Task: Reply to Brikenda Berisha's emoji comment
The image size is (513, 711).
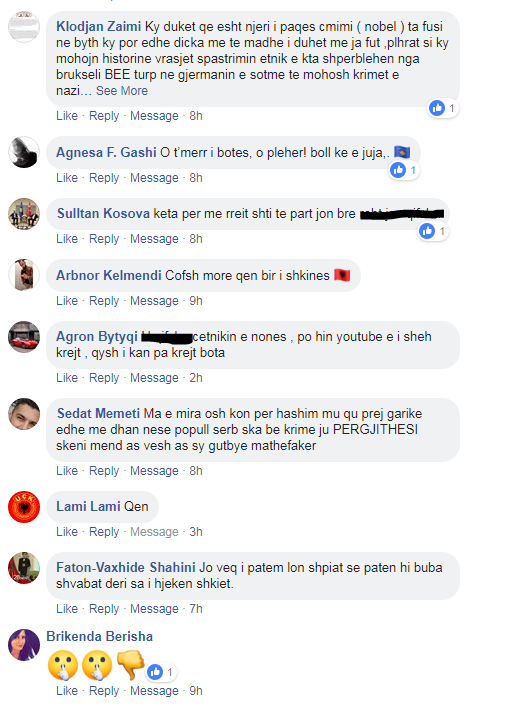Action: 103,691
